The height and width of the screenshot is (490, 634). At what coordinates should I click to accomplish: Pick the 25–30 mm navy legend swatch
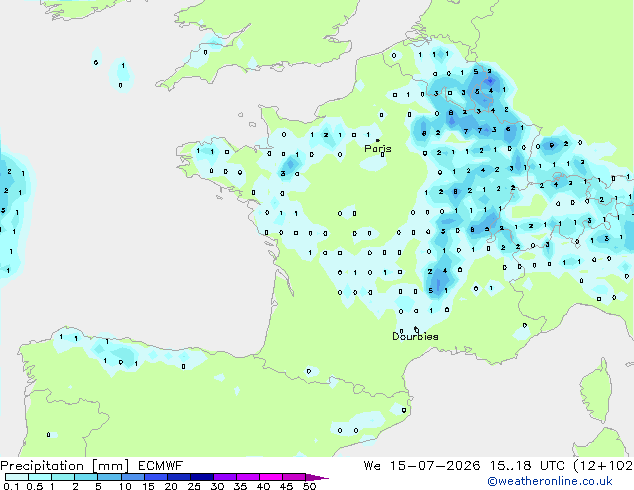click(x=202, y=477)
